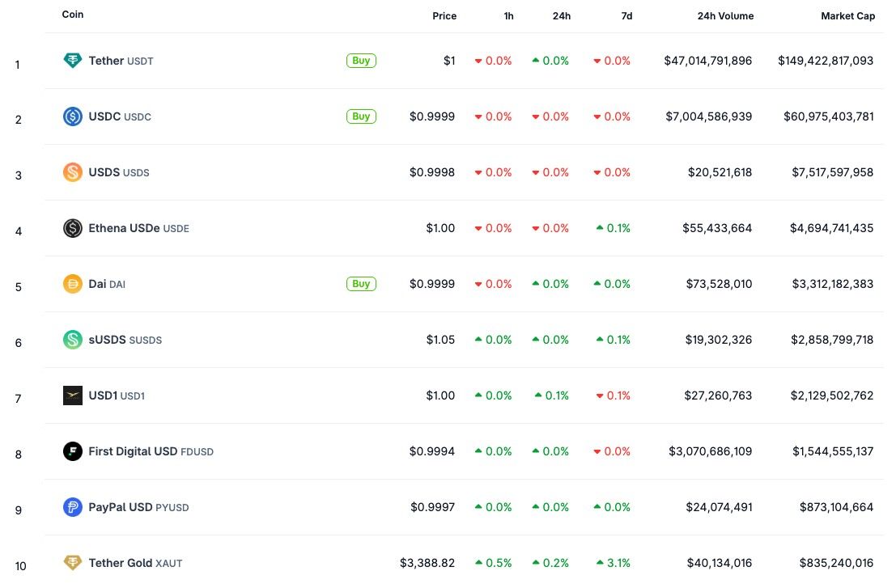Sort by the 24h change column header
Screen dimensions: 896x588
[x=561, y=16]
